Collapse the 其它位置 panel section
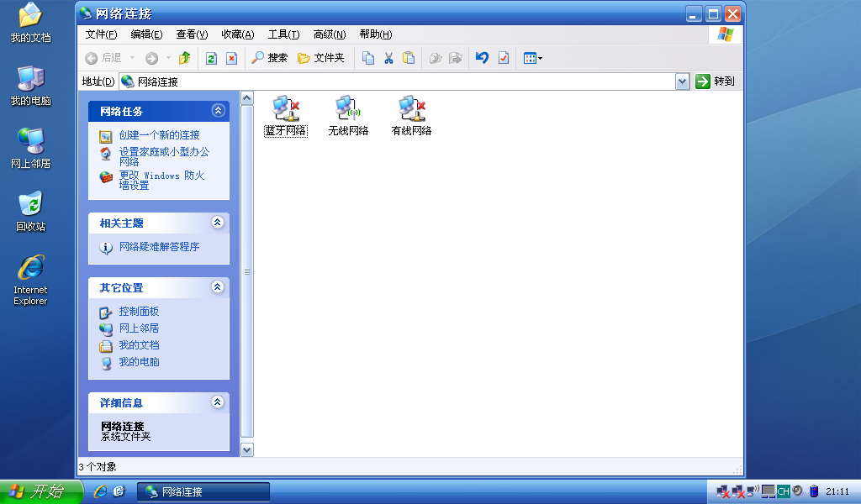861x504 pixels. coord(218,287)
